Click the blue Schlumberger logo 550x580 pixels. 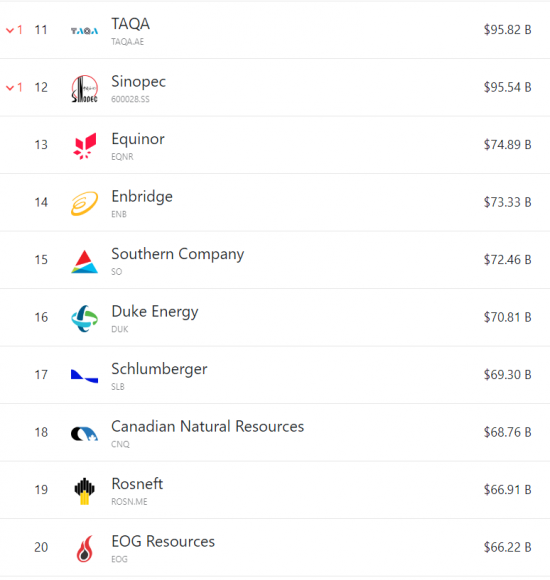(x=84, y=375)
